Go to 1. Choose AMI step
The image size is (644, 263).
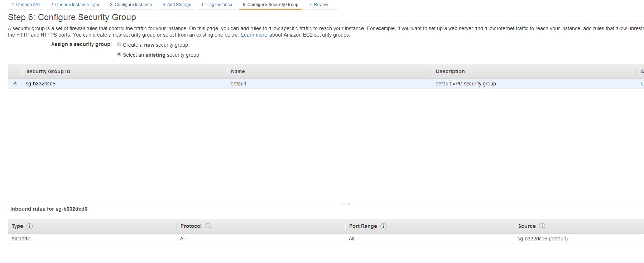[25, 5]
